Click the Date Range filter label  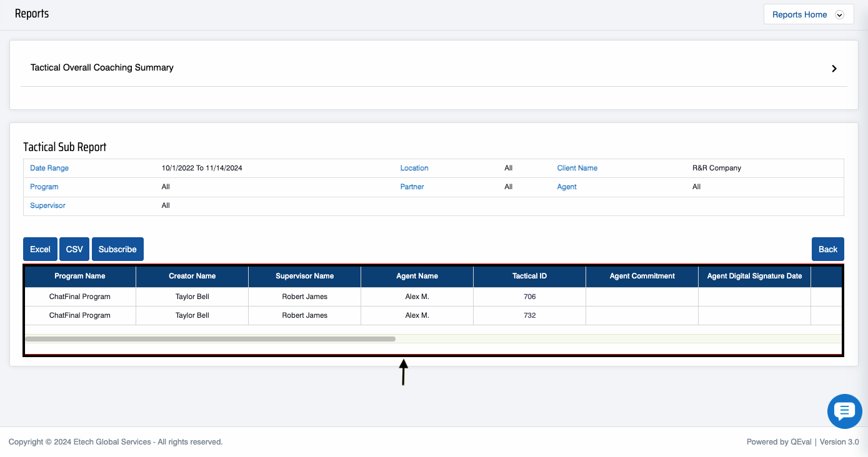[x=49, y=168]
